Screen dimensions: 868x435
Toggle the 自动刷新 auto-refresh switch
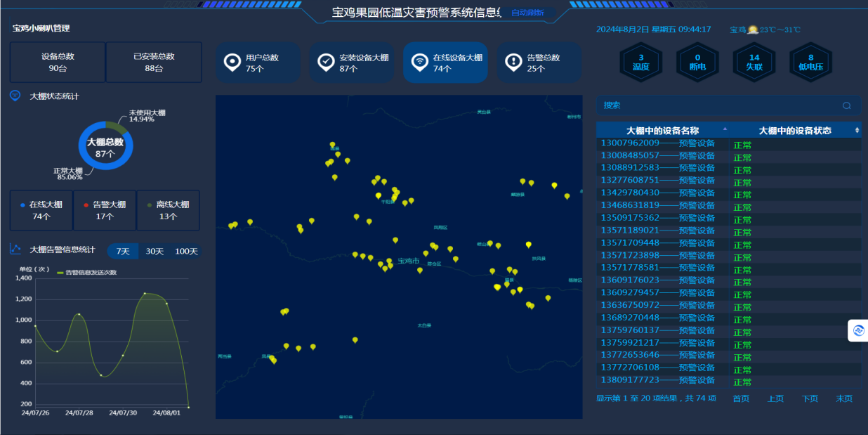pos(527,13)
